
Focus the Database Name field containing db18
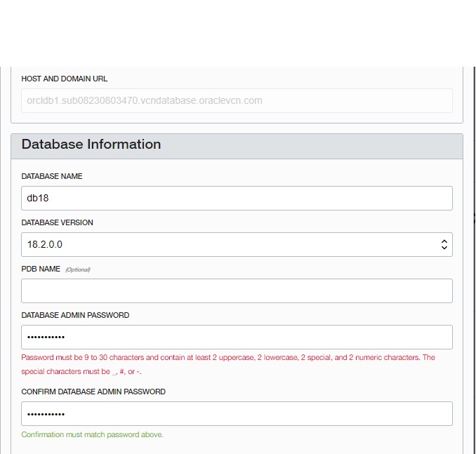[x=237, y=198]
